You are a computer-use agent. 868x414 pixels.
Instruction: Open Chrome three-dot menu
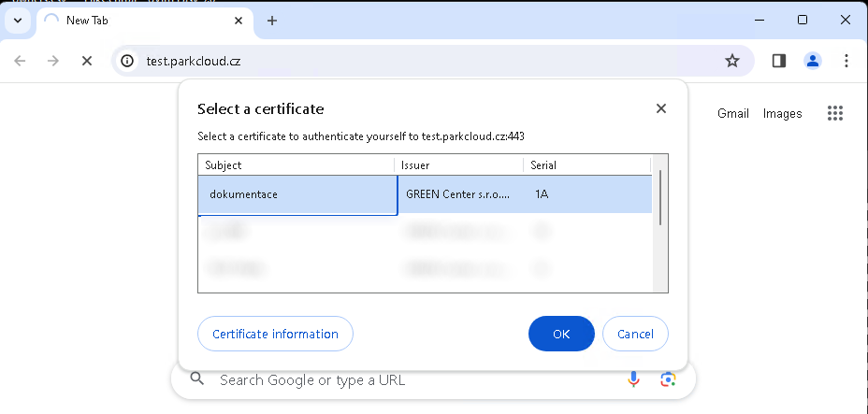846,61
